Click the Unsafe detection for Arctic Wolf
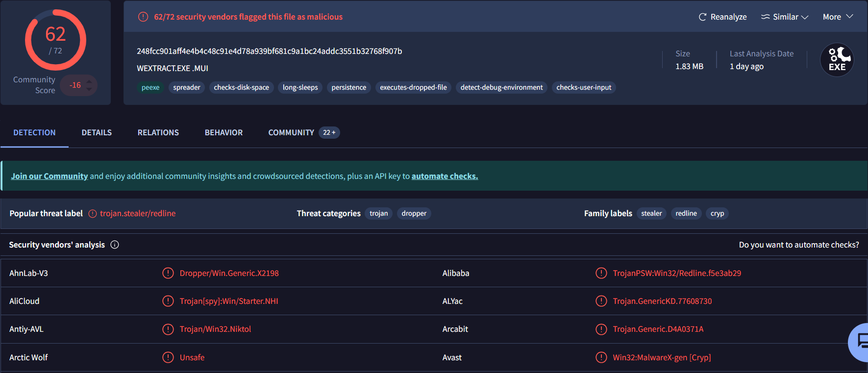The width and height of the screenshot is (868, 373). [x=192, y=357]
